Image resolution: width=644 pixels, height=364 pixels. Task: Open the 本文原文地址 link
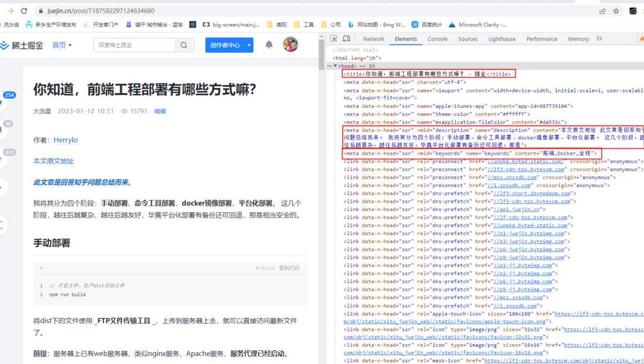pos(53,161)
